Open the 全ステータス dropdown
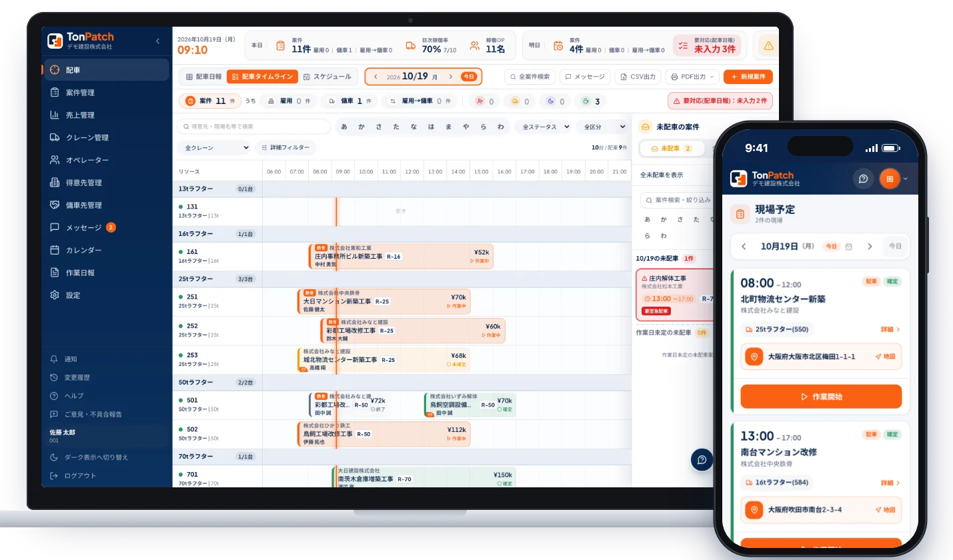 tap(546, 127)
